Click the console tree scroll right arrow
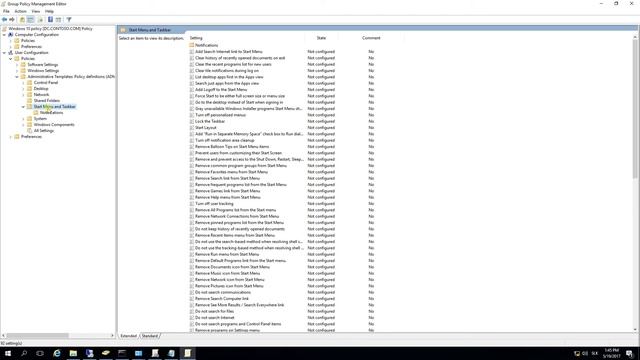Image resolution: width=640 pixels, height=360 pixels. (112, 336)
